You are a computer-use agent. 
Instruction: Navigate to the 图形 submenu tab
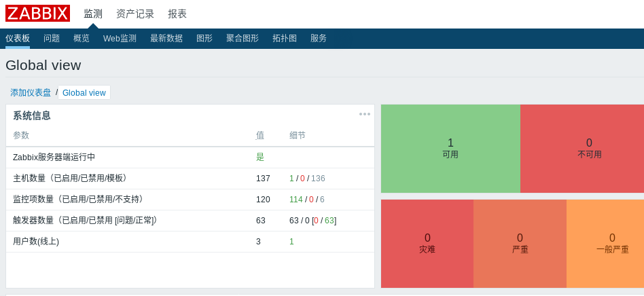pyautogui.click(x=204, y=39)
